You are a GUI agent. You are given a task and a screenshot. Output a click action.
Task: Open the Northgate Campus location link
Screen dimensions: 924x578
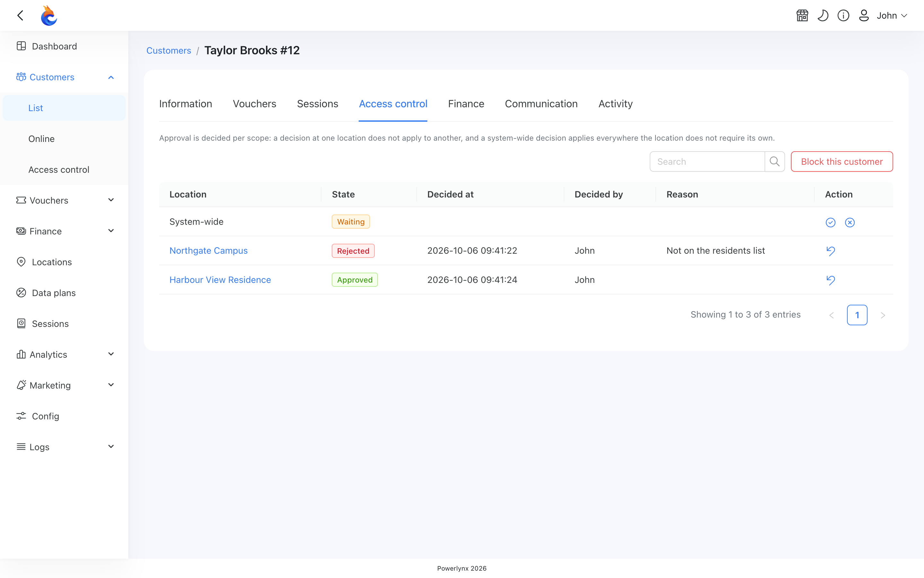coord(209,250)
